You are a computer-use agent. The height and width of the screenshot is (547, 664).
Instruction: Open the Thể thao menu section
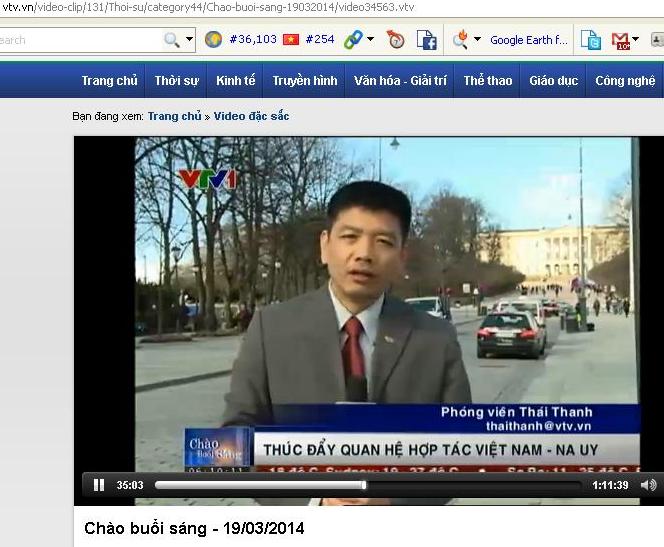488,81
